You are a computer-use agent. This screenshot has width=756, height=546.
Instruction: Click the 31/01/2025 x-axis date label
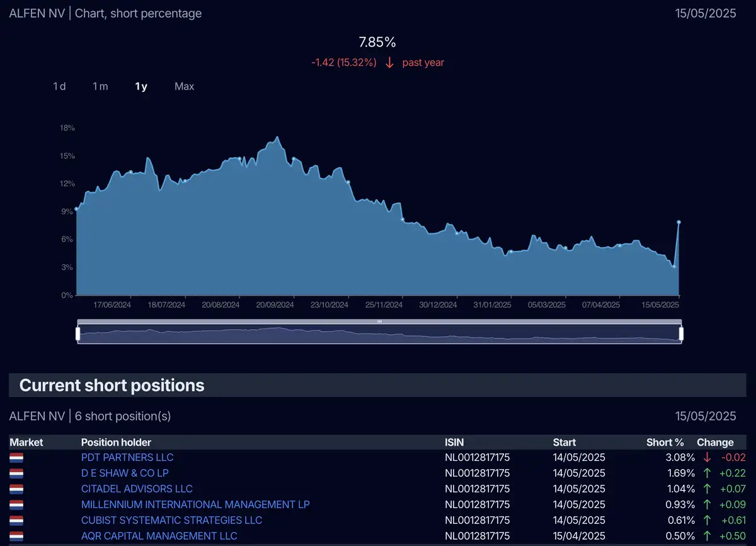(x=493, y=305)
